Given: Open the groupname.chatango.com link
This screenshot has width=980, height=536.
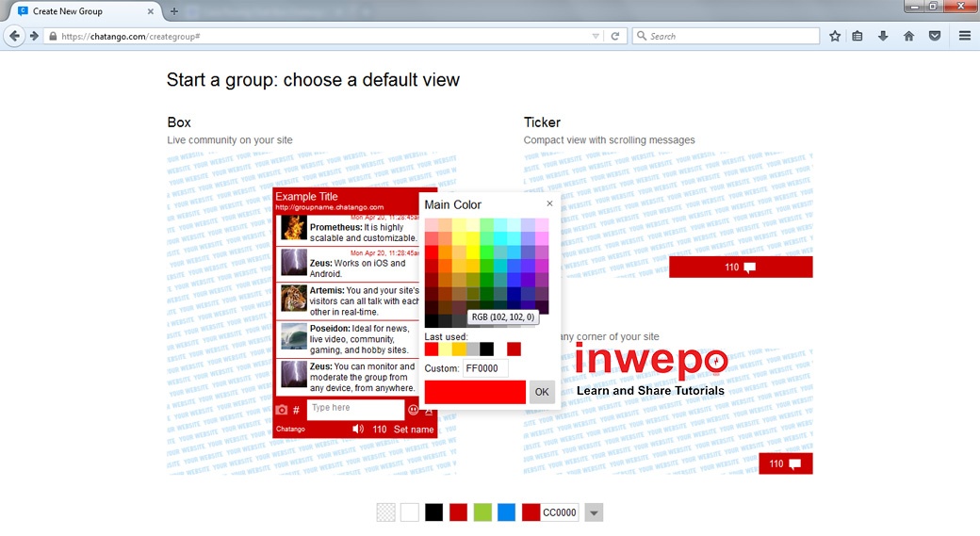Looking at the screenshot, I should [330, 207].
